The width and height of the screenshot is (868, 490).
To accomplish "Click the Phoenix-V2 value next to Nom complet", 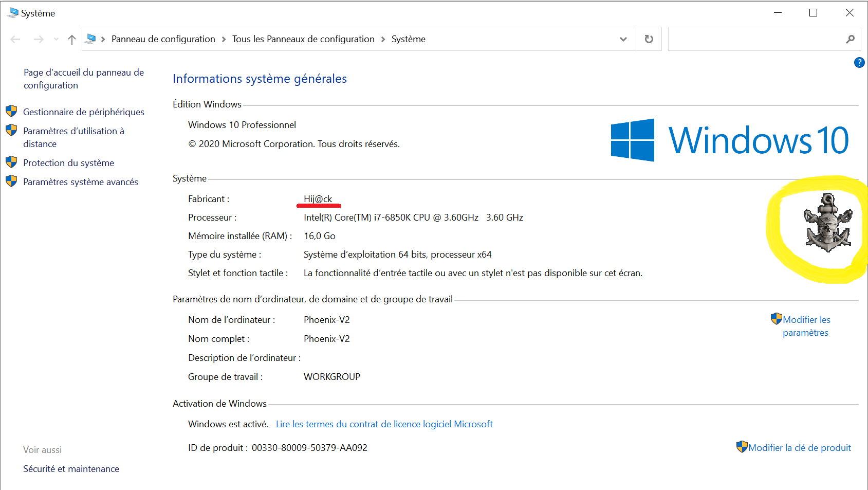I will [327, 338].
